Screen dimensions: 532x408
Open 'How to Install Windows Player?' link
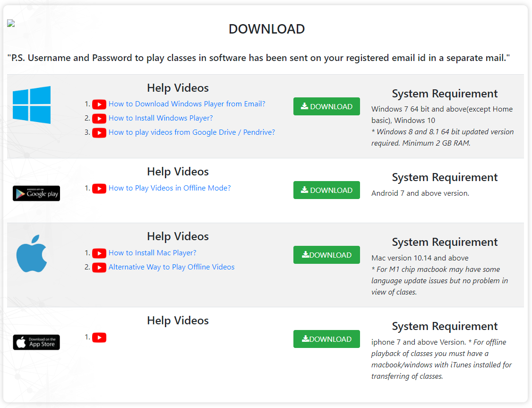[x=161, y=118]
